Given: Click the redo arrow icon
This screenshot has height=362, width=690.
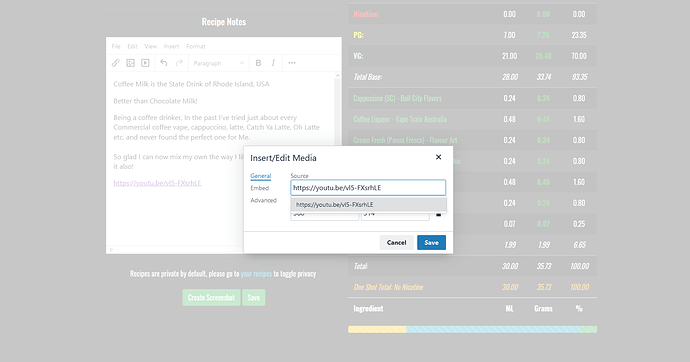Looking at the screenshot, I should [179, 63].
